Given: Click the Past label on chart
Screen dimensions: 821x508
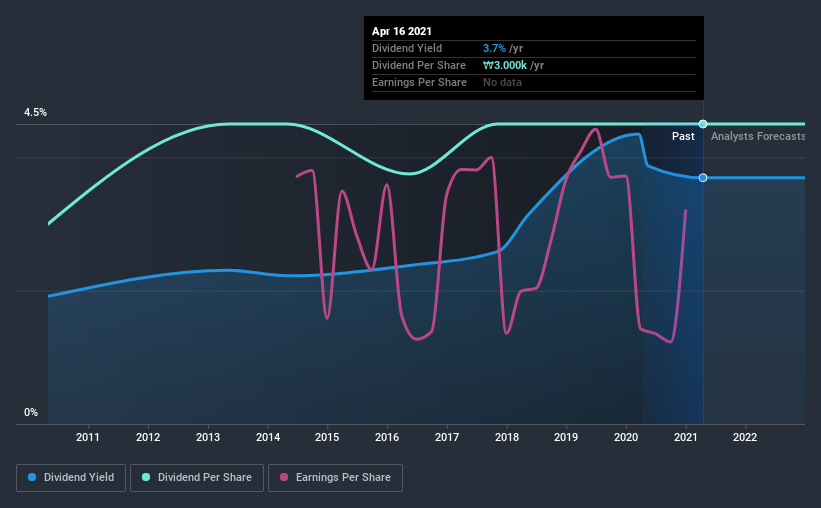Looking at the screenshot, I should coord(683,136).
